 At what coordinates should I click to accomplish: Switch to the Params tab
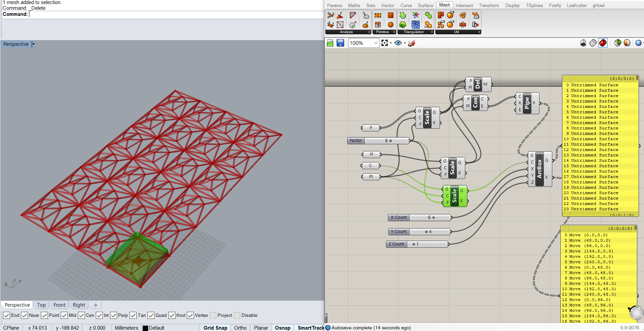(x=335, y=5)
